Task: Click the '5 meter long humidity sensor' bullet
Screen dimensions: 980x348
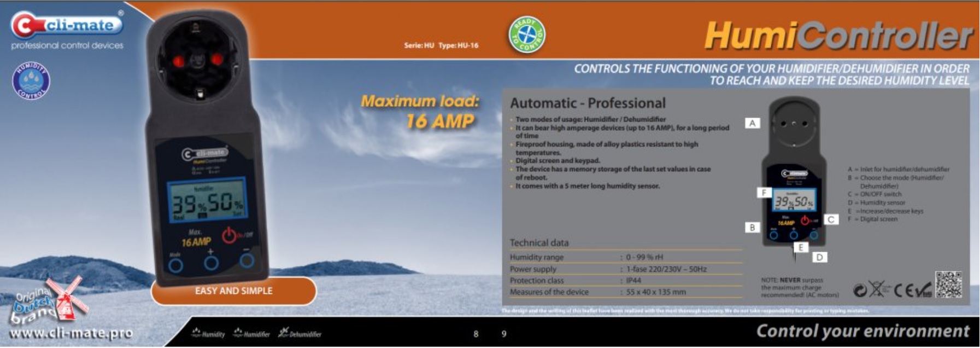Action: [x=588, y=186]
